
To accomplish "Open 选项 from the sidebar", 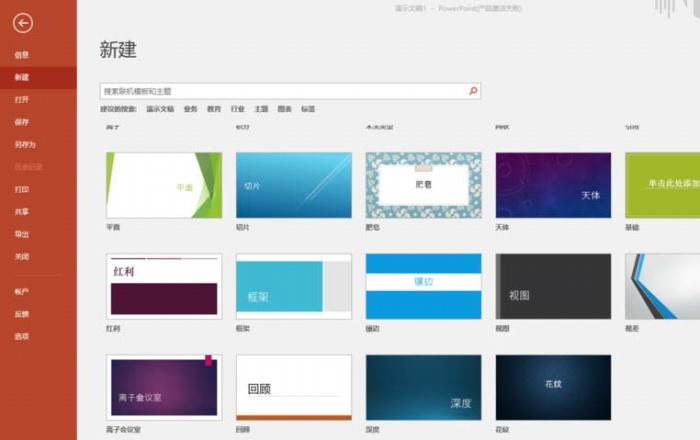I will (x=22, y=336).
